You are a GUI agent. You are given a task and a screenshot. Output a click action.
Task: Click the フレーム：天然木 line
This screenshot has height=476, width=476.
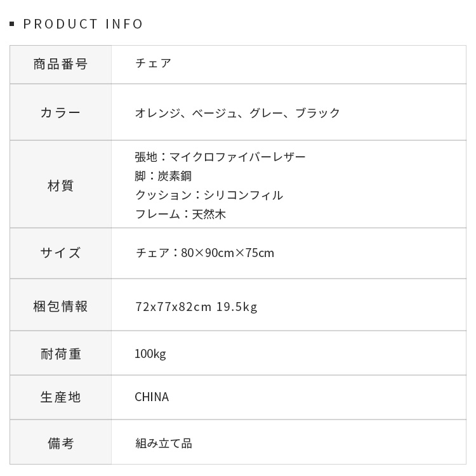tap(180, 214)
